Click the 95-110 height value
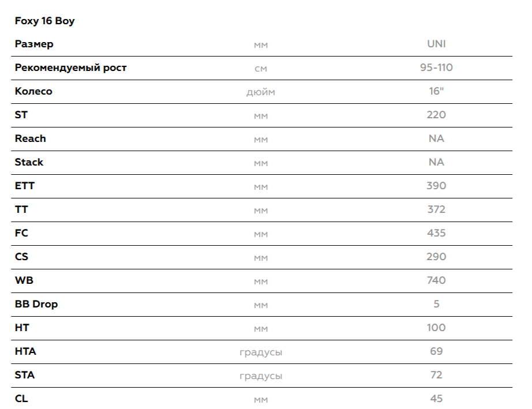The height and width of the screenshot is (409, 532). tap(436, 68)
